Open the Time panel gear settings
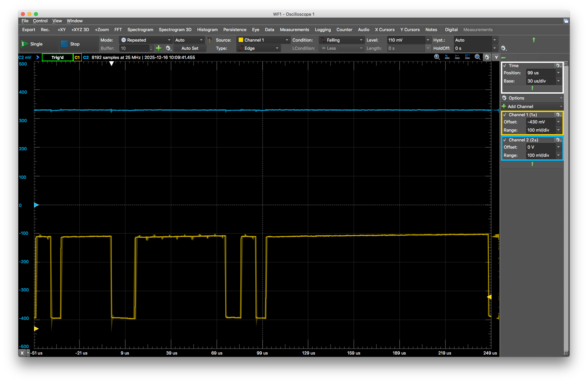The image size is (588, 383). tap(558, 65)
